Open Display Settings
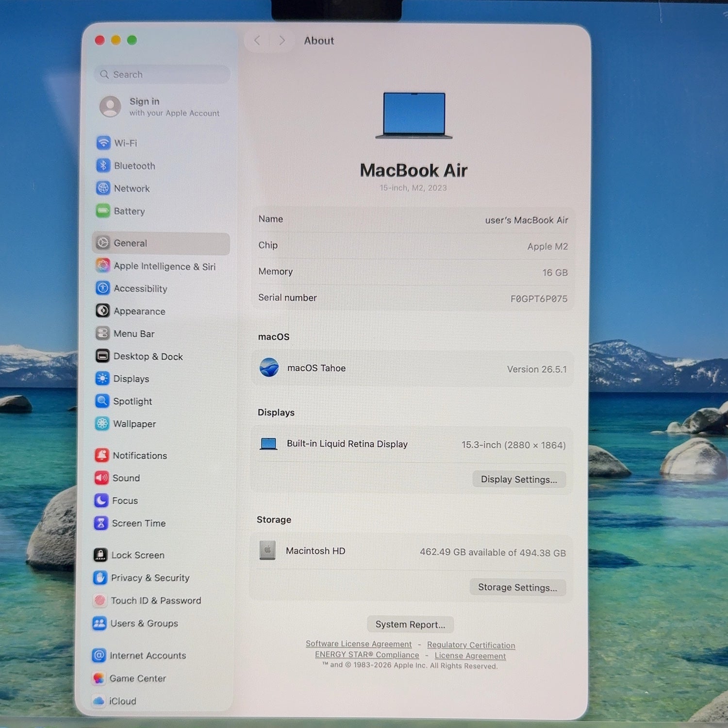Image resolution: width=728 pixels, height=728 pixels. pyautogui.click(x=519, y=480)
